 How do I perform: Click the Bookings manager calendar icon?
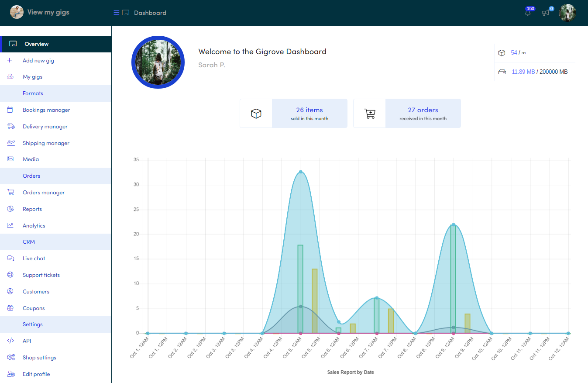click(10, 110)
